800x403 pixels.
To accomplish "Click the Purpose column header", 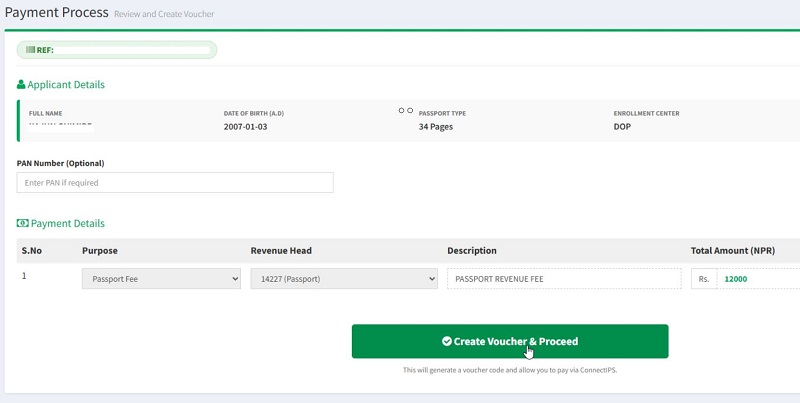I will 100,250.
